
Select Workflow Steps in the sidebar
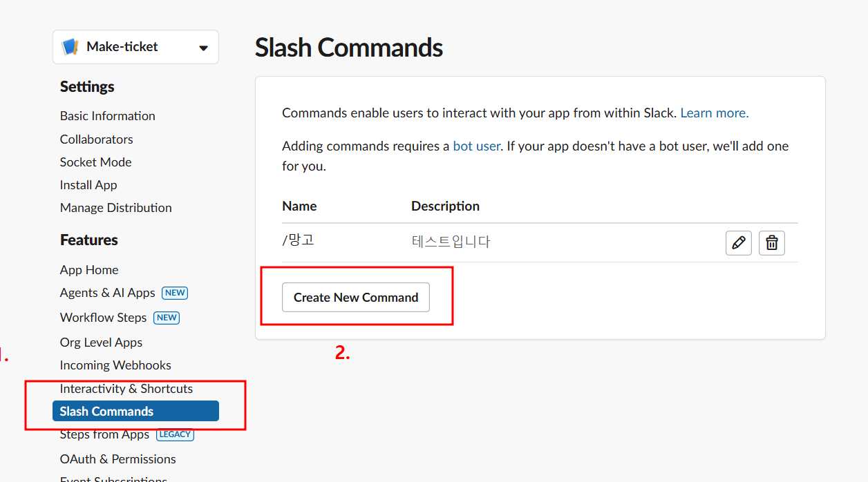tap(104, 318)
